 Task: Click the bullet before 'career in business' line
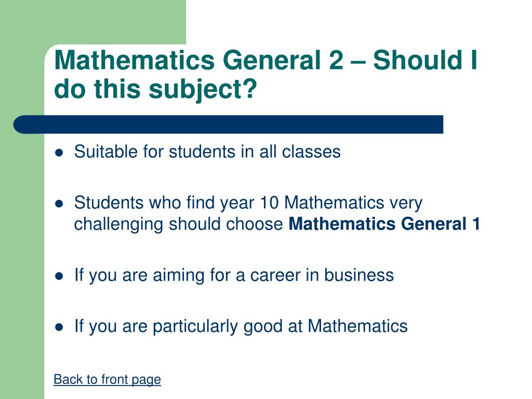[x=59, y=276]
